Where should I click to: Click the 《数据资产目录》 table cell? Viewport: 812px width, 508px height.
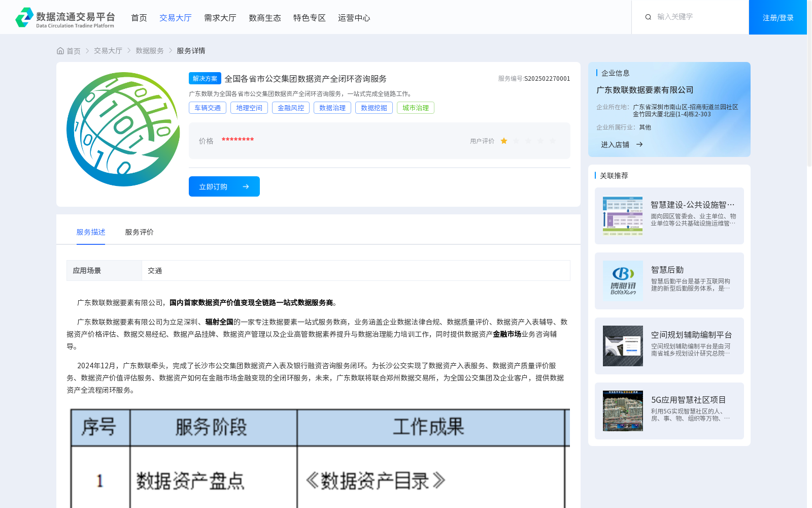pos(431,481)
